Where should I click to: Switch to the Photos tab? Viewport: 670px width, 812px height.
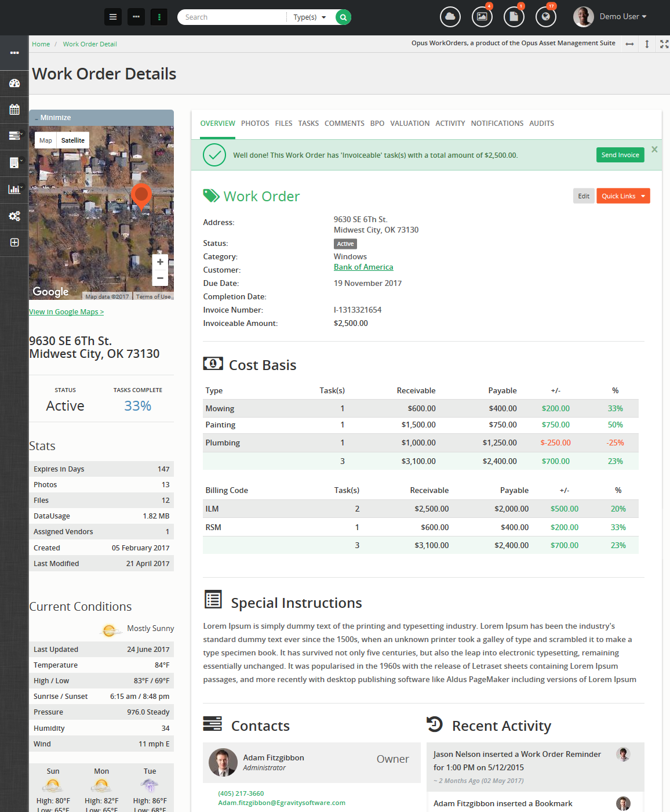pyautogui.click(x=255, y=124)
